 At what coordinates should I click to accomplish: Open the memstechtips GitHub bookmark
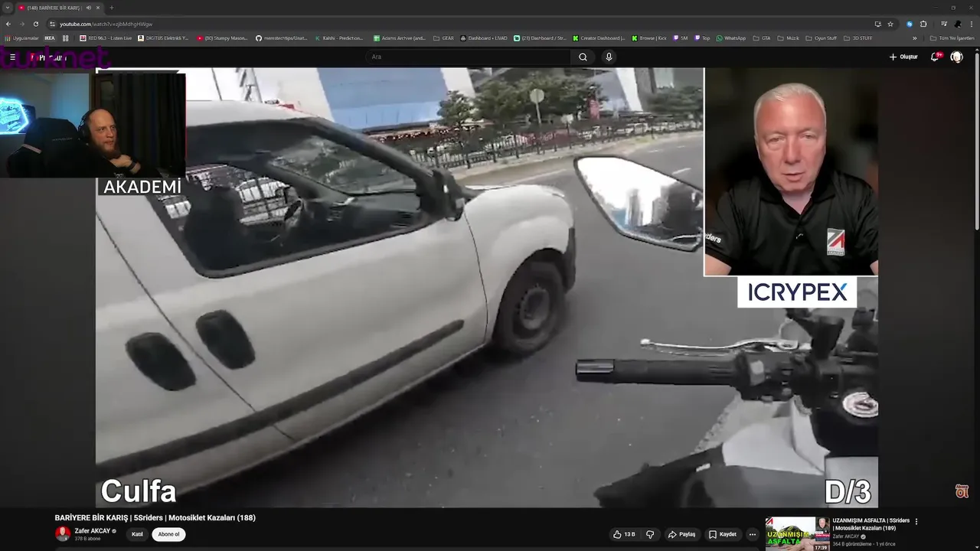point(282,37)
